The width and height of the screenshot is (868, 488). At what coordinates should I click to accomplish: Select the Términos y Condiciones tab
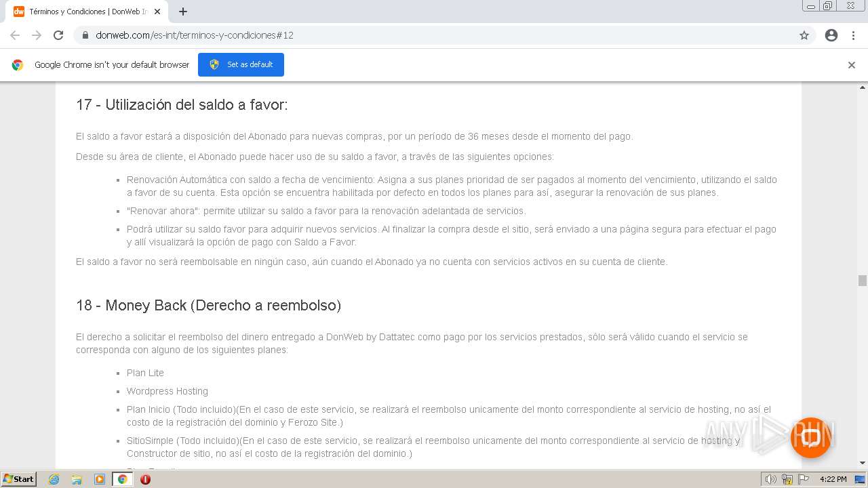[x=87, y=12]
